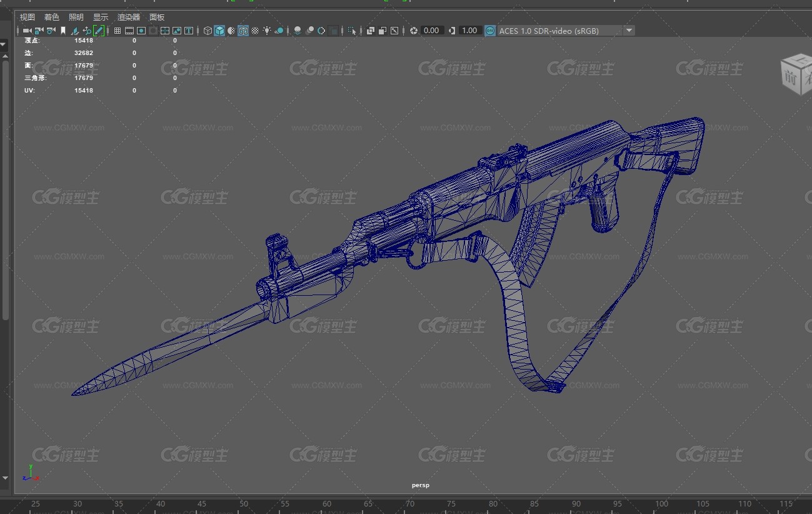Open the 照明 (Lighting) panel menu

tap(76, 18)
